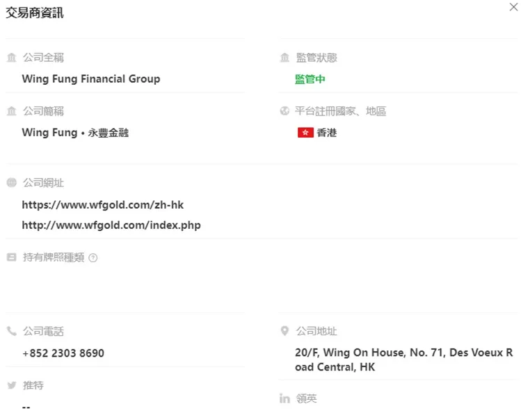This screenshot has width=521, height=420.
Task: Click the 領英 label
Action: click(306, 398)
